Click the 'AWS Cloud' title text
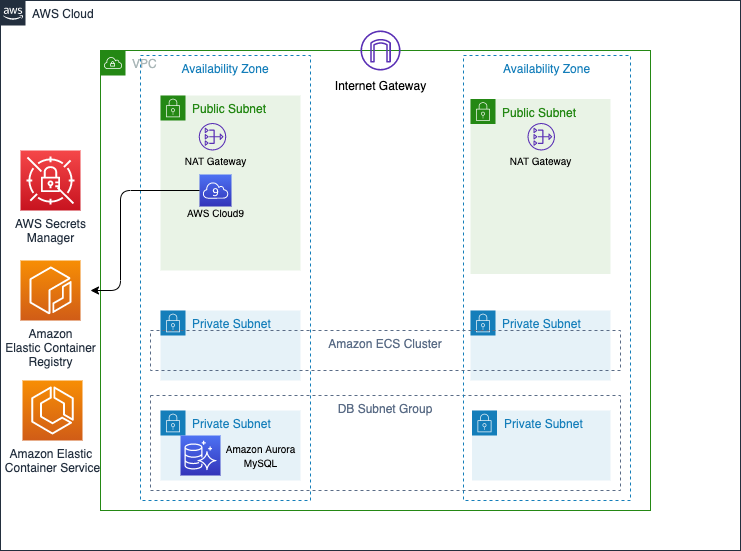This screenshot has height=551, width=741. 63,14
